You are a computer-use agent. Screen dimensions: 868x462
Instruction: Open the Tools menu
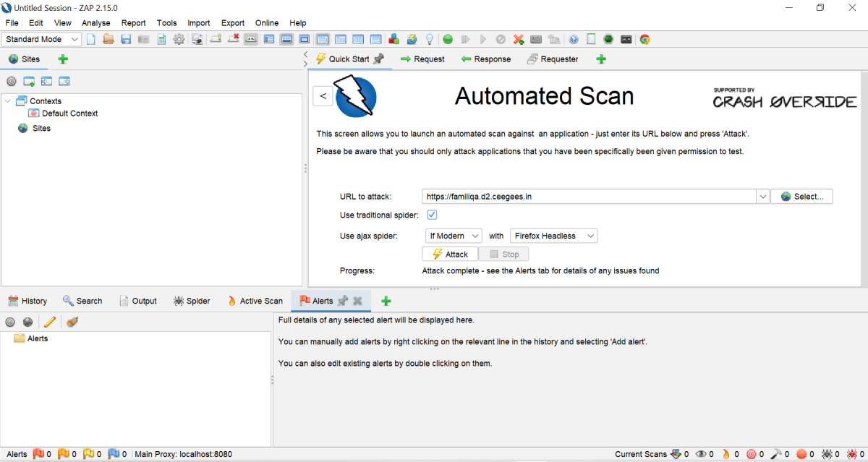(x=166, y=23)
